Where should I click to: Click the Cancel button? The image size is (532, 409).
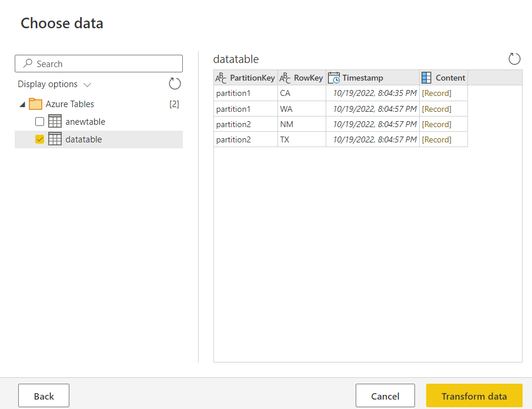pos(385,396)
